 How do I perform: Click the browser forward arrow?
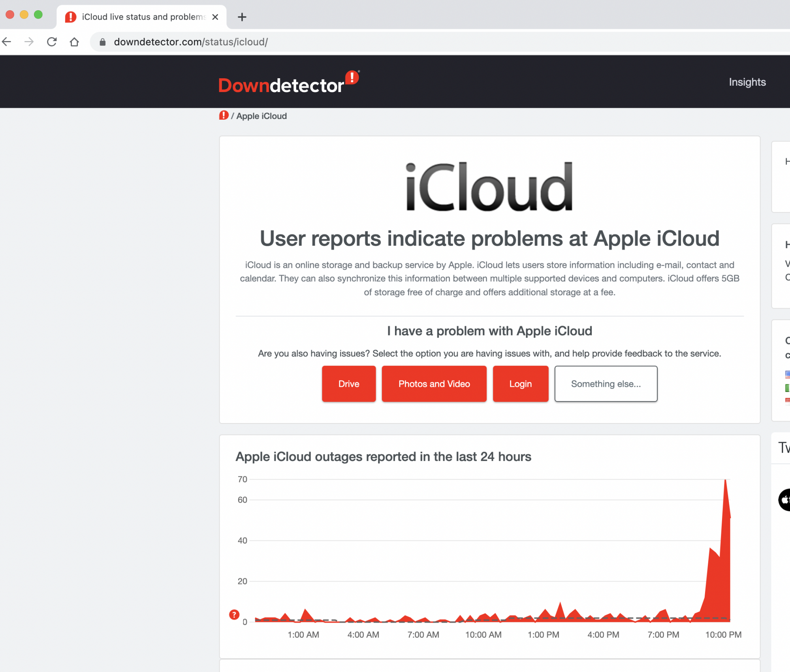tap(29, 41)
